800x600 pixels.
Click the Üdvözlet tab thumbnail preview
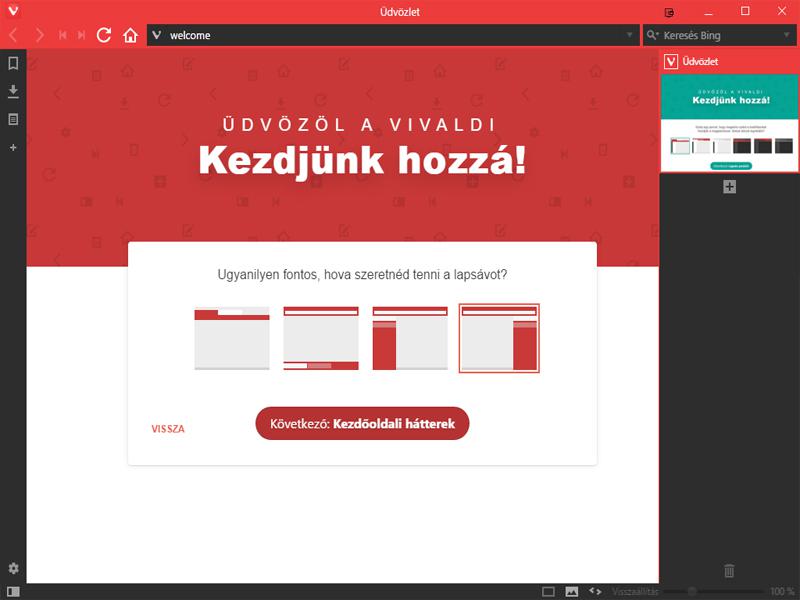click(x=730, y=122)
